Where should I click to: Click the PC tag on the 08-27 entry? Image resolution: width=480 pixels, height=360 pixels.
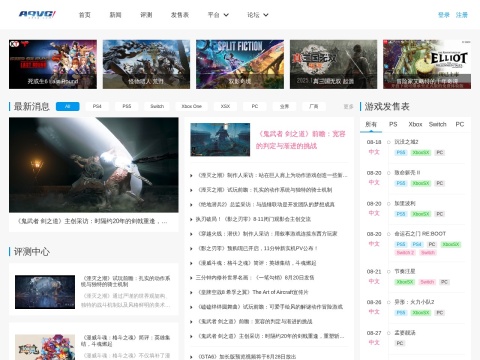(400, 343)
